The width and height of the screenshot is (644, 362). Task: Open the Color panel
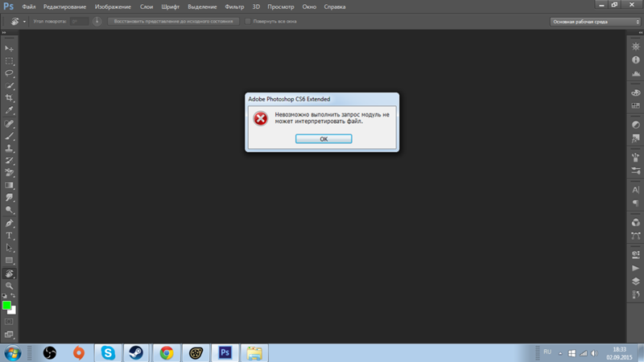(636, 93)
